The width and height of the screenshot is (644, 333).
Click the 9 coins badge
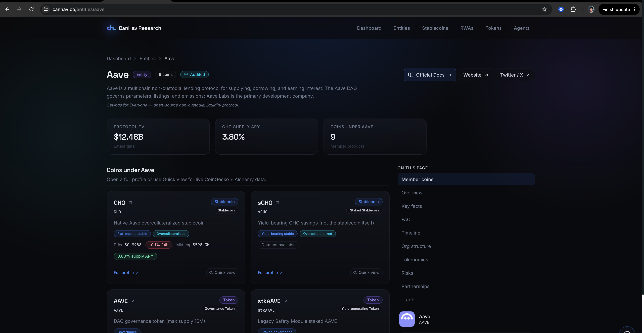coord(165,74)
